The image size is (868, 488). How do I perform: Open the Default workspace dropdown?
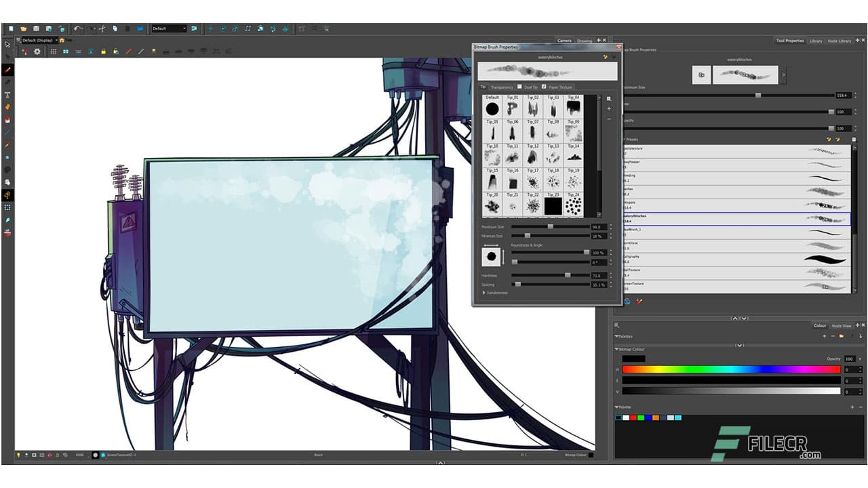(169, 28)
